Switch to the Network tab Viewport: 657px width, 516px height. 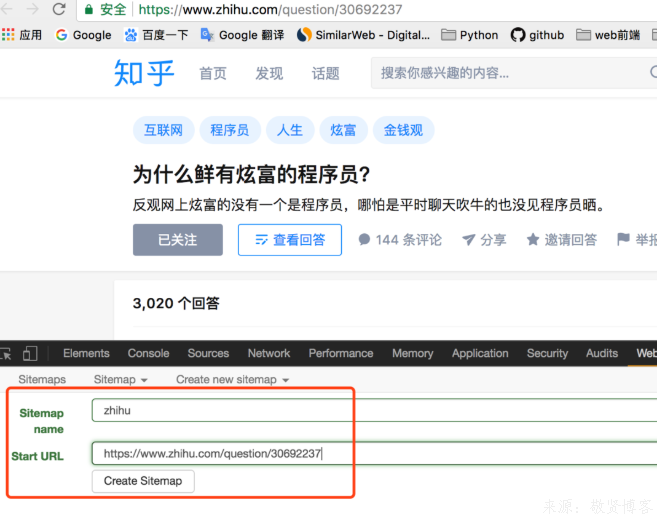[x=269, y=353]
